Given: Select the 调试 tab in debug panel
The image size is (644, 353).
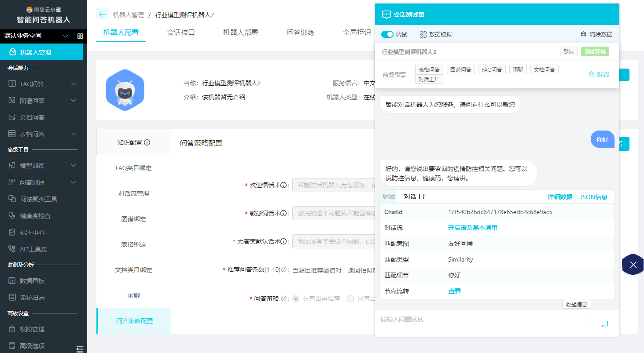Looking at the screenshot, I should pos(389,197).
